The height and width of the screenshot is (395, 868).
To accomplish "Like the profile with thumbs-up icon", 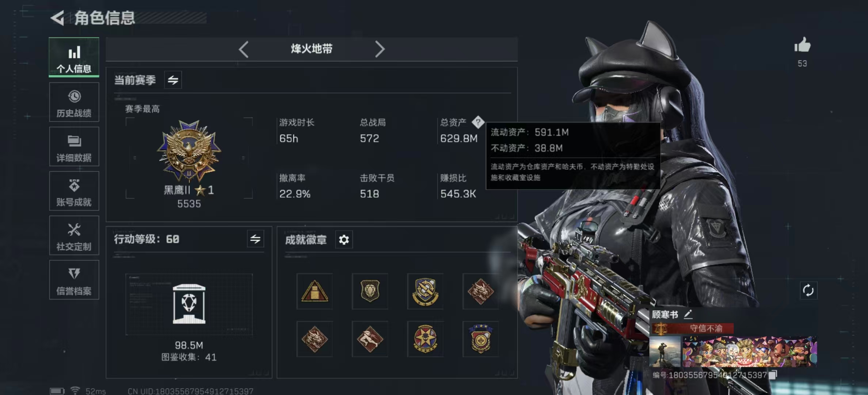I will click(x=802, y=45).
